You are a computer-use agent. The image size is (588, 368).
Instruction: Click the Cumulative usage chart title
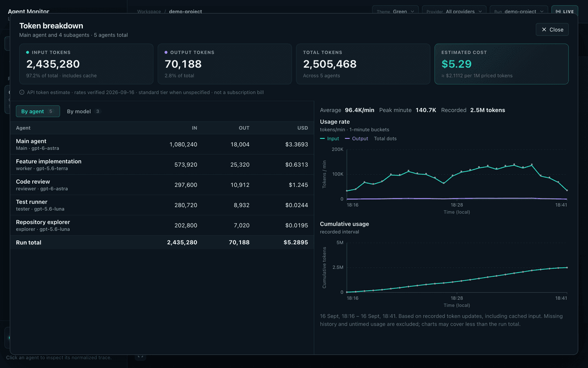(x=344, y=224)
